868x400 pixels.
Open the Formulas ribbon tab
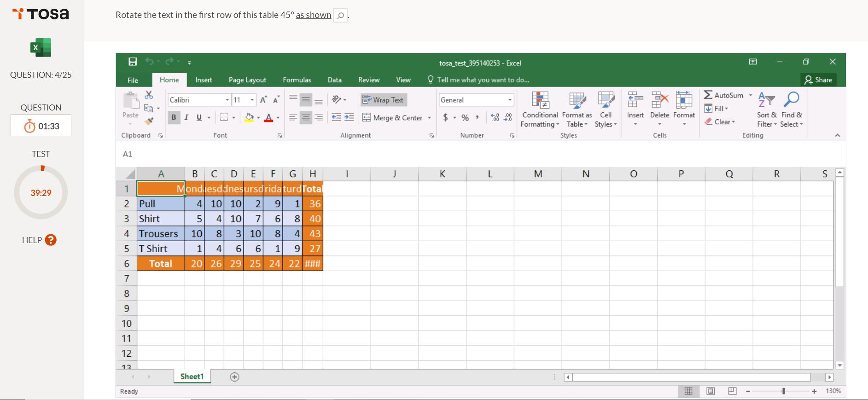click(297, 80)
